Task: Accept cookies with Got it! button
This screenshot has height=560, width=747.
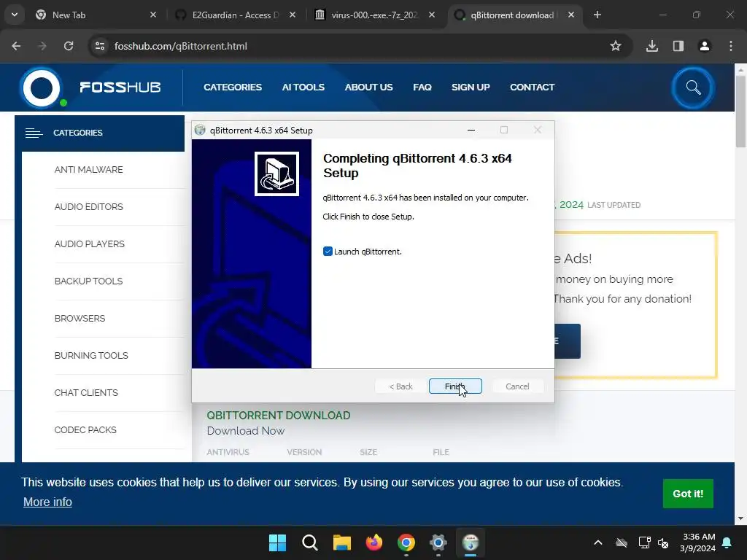Action: [688, 494]
